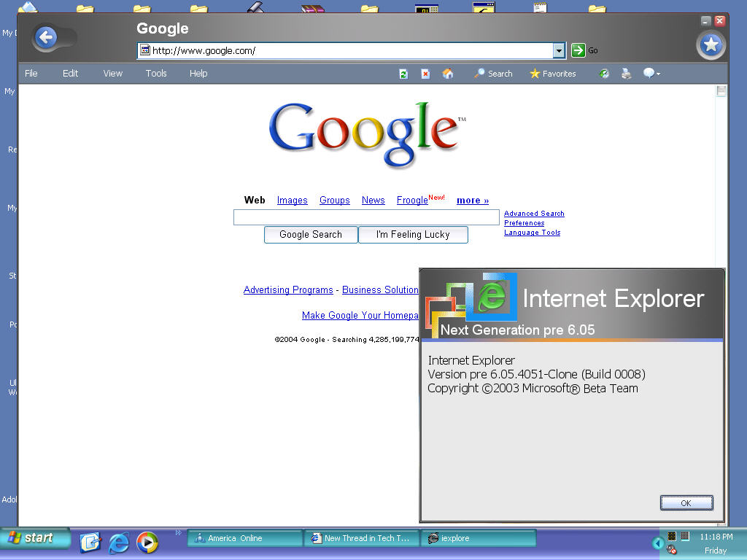747x560 pixels.
Task: Print the page with the printer icon
Action: (x=627, y=74)
